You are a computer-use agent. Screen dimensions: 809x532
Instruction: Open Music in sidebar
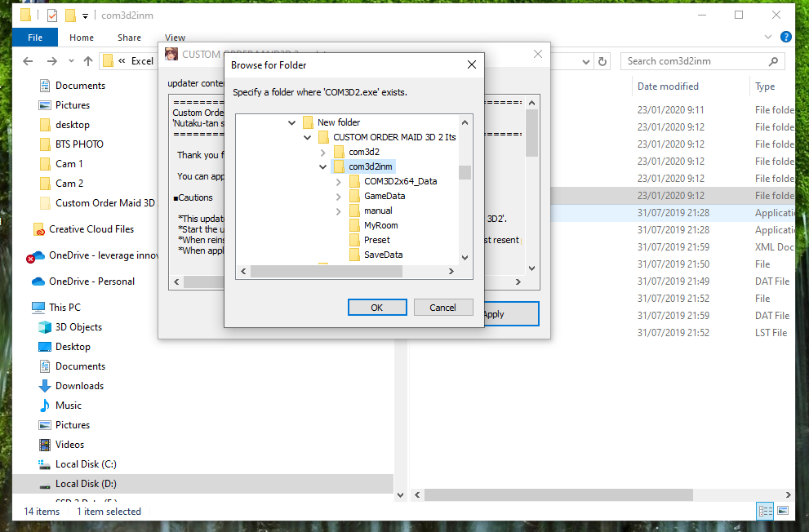click(x=68, y=406)
